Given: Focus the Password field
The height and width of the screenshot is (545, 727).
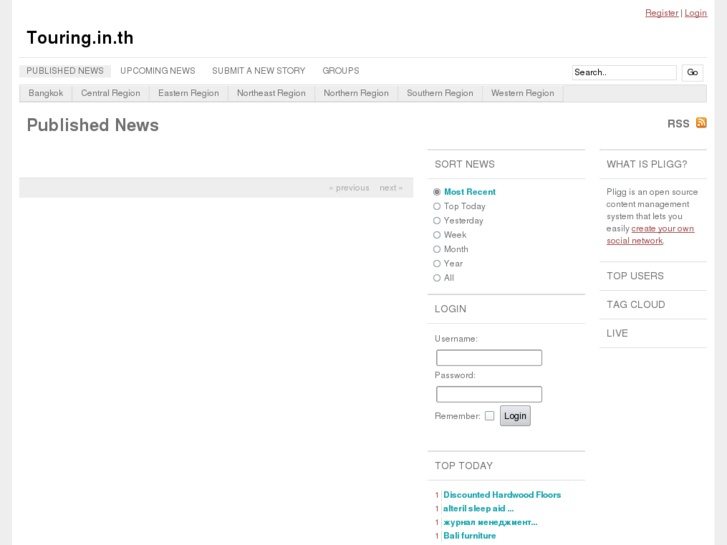Looking at the screenshot, I should pyautogui.click(x=489, y=394).
